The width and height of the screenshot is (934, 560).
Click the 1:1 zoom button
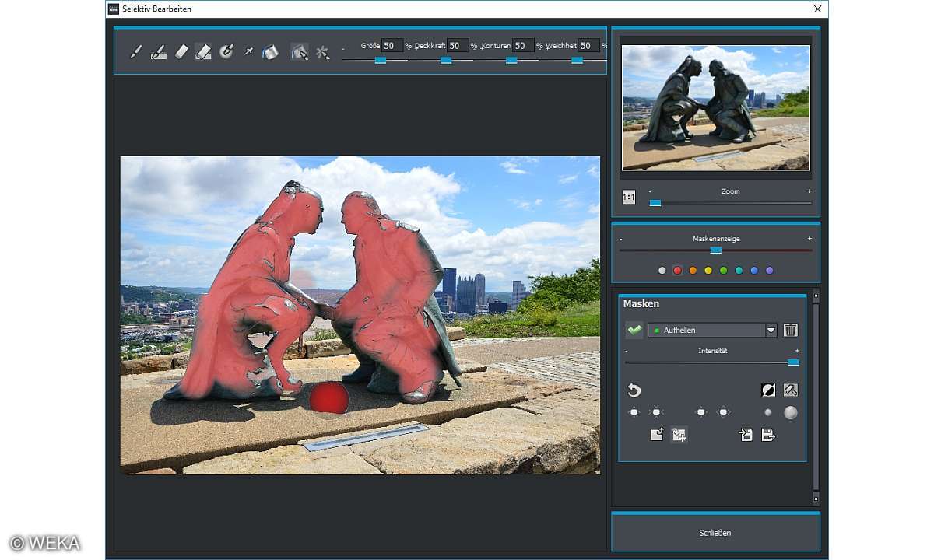(629, 198)
